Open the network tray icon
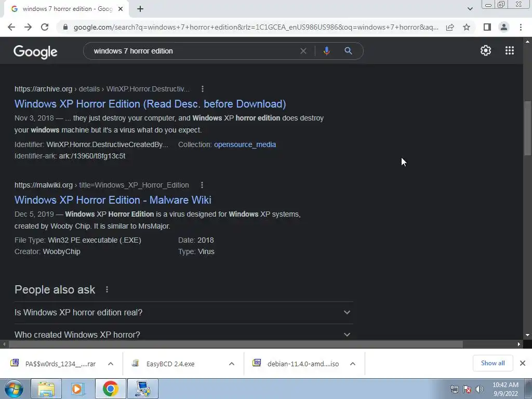 point(454,389)
